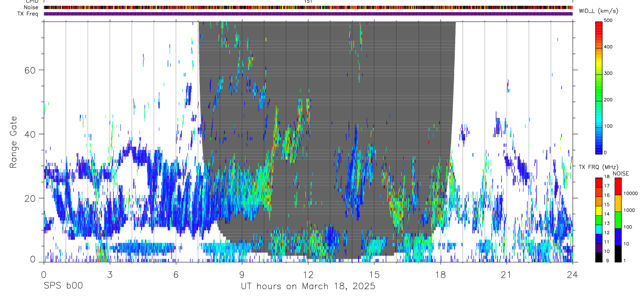Click the hour '12' tick on time axis
The width and height of the screenshot is (644, 297).
pos(308,274)
